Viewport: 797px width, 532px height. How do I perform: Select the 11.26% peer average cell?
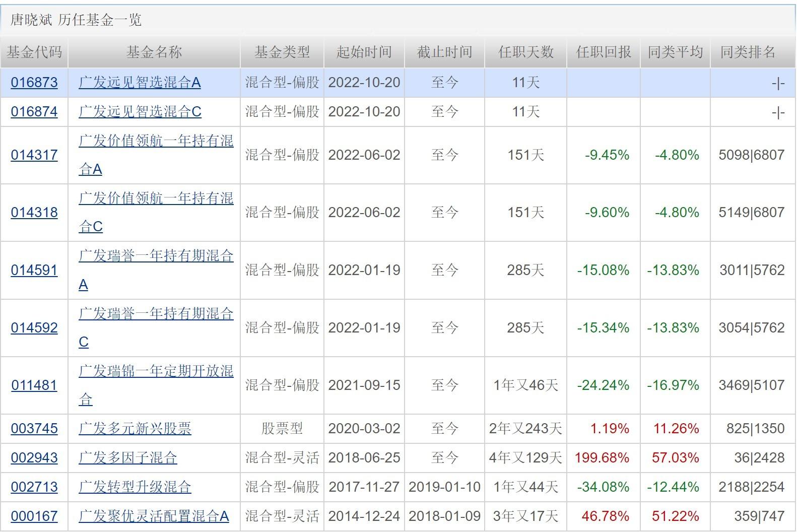click(676, 429)
